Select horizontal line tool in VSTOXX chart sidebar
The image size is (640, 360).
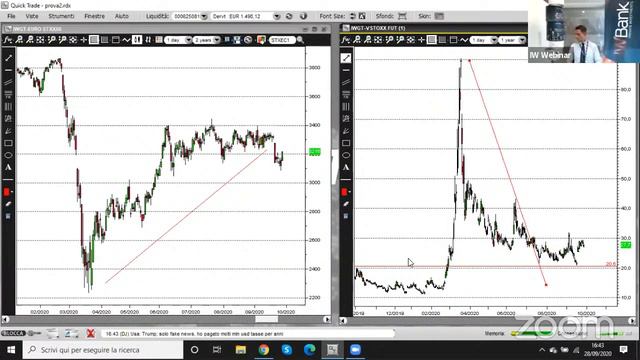(x=346, y=70)
